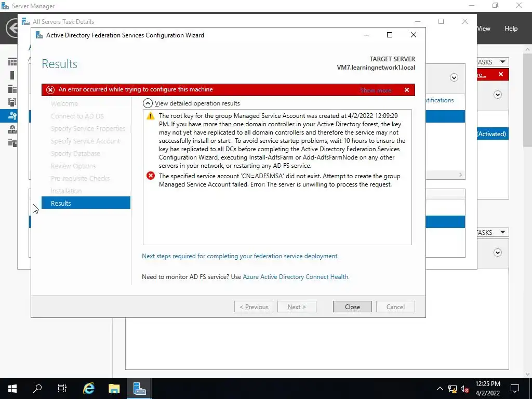Select Connect to AD DS wizard step
The height and width of the screenshot is (399, 532).
[77, 116]
